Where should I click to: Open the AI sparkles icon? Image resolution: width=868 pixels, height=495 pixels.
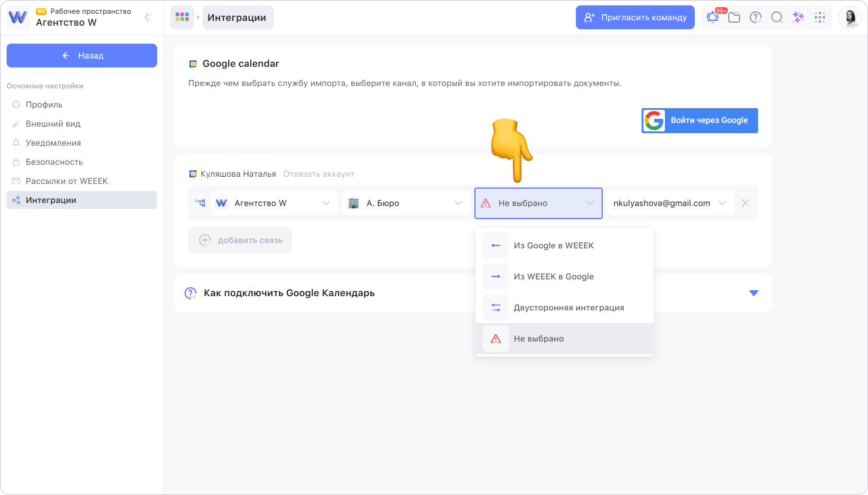(x=798, y=17)
